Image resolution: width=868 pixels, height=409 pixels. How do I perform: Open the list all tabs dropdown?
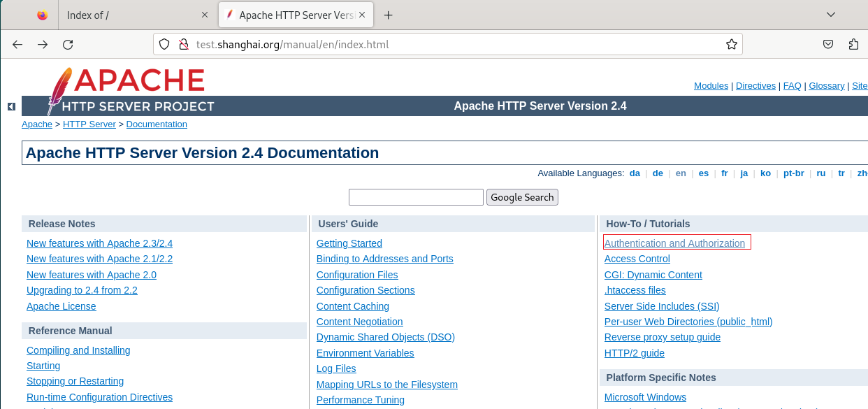(831, 15)
